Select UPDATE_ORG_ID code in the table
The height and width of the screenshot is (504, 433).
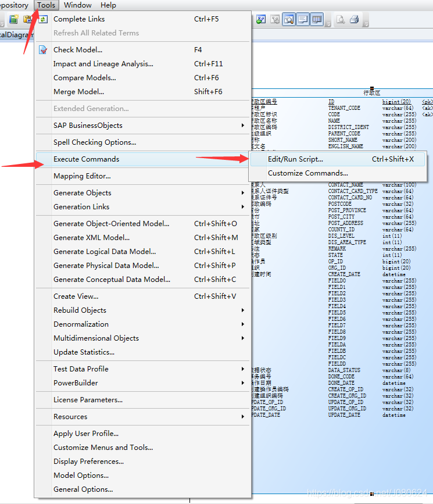[x=347, y=409]
